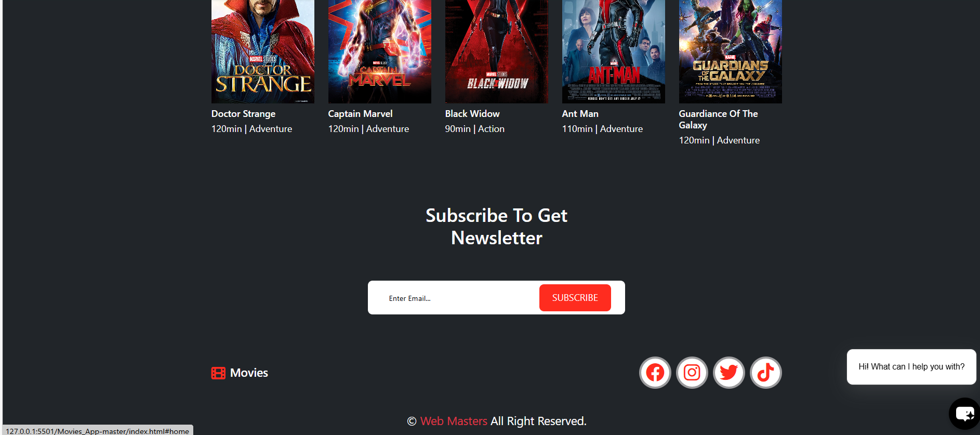The width and height of the screenshot is (980, 435).
Task: Click the chat bot bubble icon
Action: point(965,414)
